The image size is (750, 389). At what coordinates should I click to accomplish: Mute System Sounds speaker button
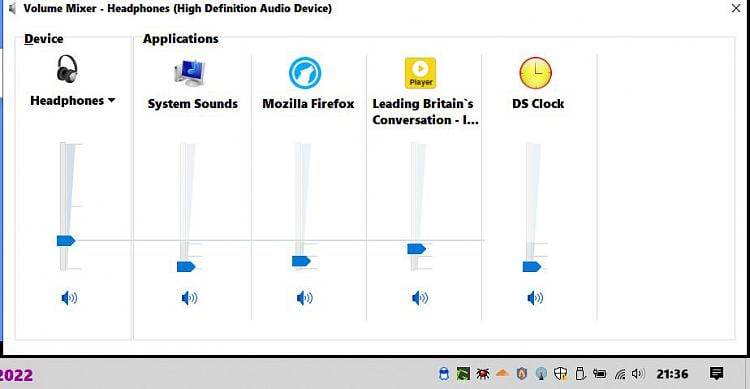tap(189, 298)
